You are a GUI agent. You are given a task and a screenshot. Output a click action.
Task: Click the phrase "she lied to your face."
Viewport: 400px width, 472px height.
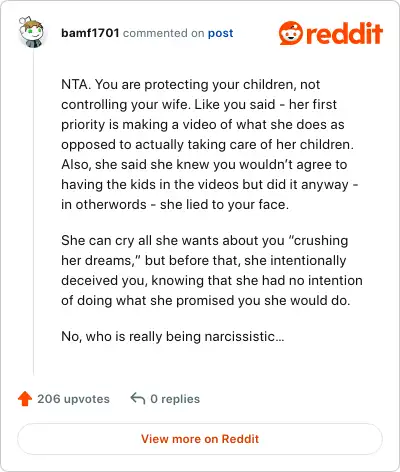click(x=224, y=205)
